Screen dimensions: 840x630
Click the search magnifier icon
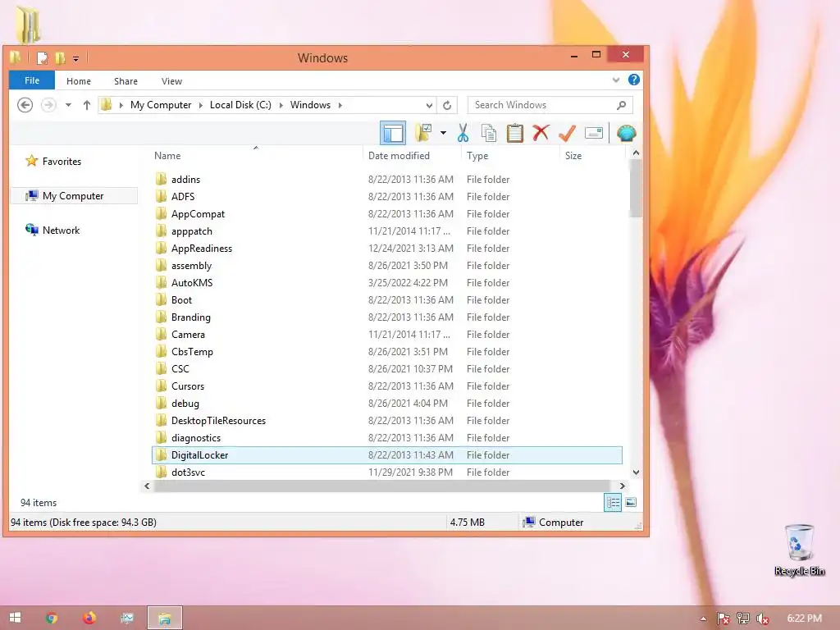click(622, 105)
